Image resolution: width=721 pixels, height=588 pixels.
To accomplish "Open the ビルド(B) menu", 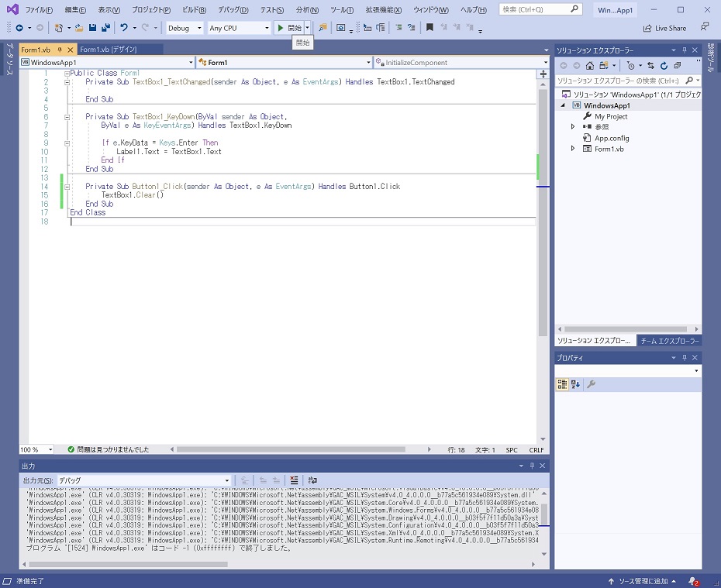I will coord(194,9).
